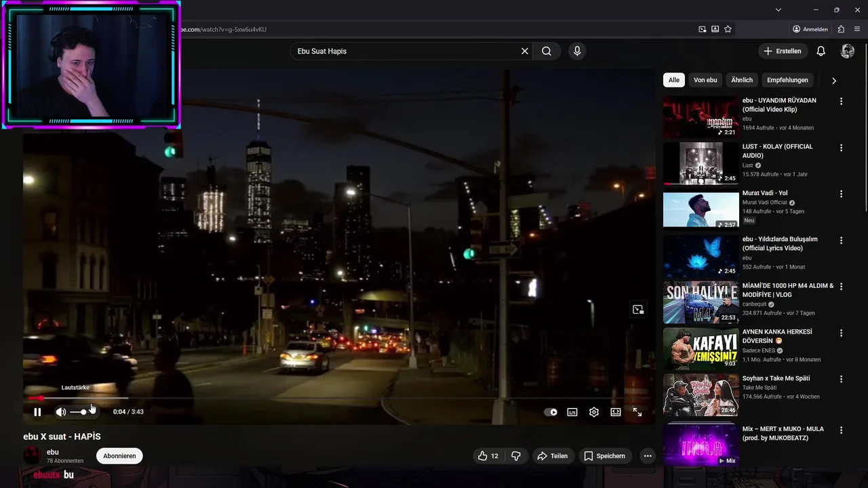Open canbequit channel name
868x488 pixels.
(755, 304)
